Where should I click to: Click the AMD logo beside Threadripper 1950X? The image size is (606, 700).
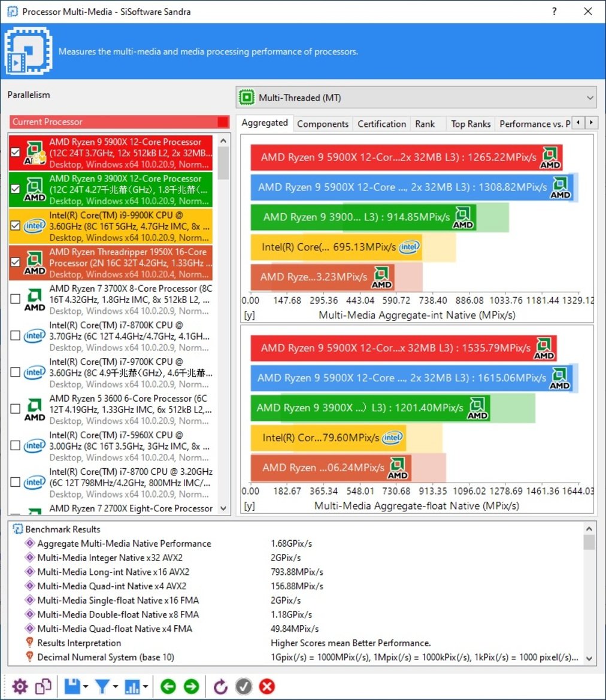tap(34, 262)
